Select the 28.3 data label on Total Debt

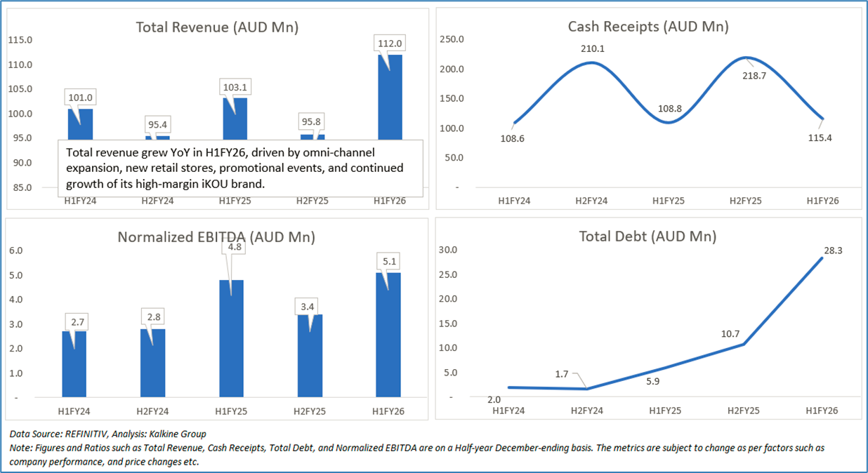833,249
